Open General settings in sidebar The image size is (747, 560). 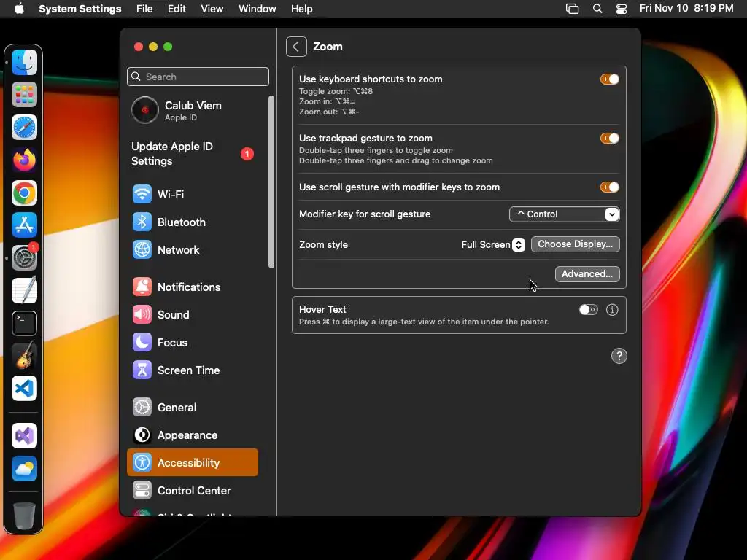pos(193,407)
